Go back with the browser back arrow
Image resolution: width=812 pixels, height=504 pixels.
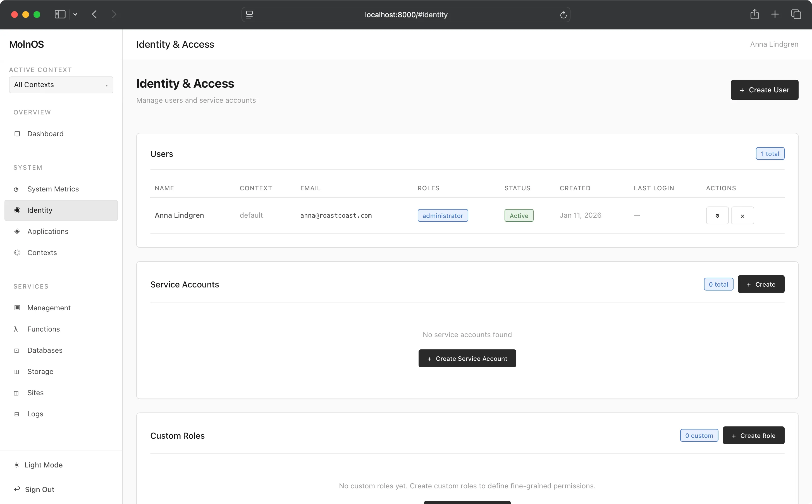[94, 14]
